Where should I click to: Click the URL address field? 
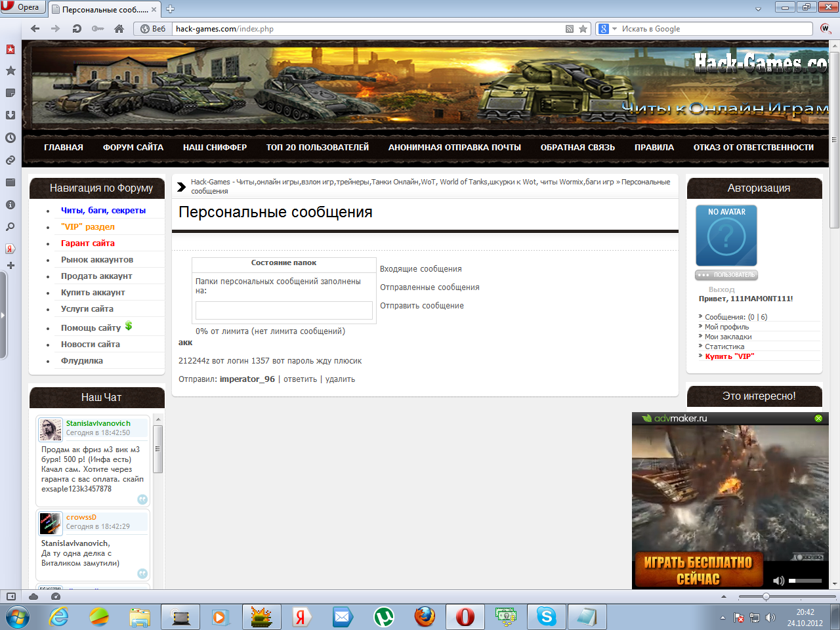coord(369,29)
